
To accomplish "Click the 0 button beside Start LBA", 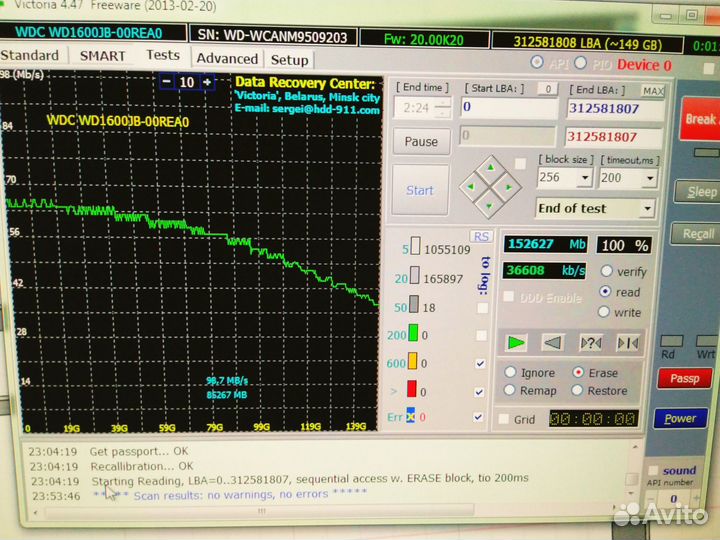I will (x=547, y=89).
